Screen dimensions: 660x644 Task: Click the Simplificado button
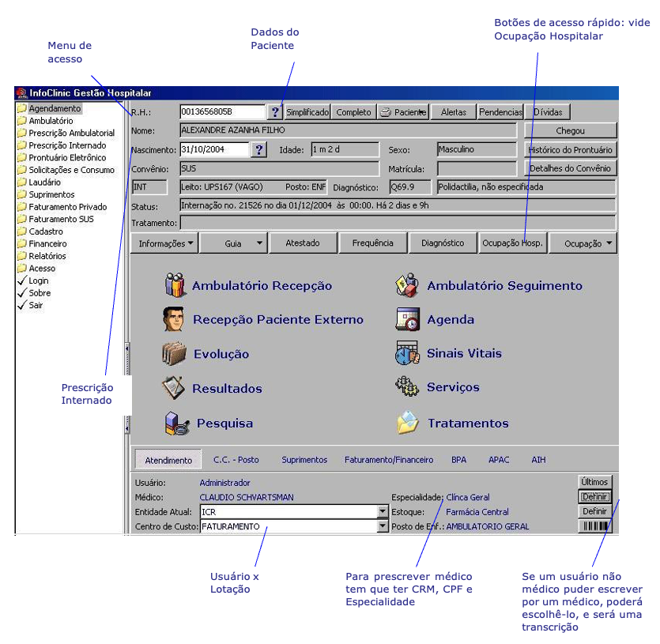(307, 112)
